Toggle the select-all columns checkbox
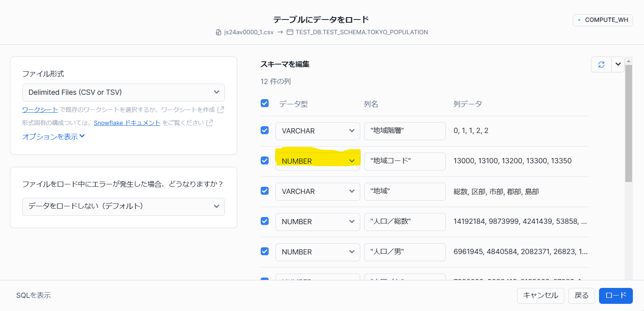 point(265,104)
